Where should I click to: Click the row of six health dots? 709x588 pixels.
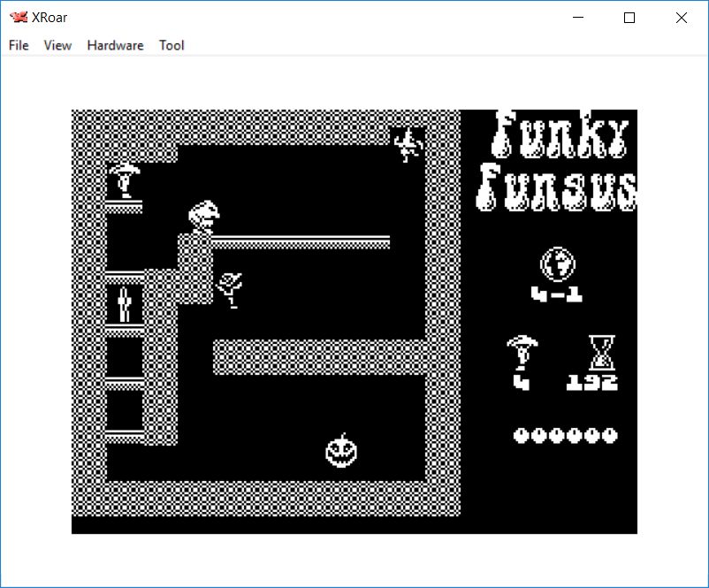point(566,435)
